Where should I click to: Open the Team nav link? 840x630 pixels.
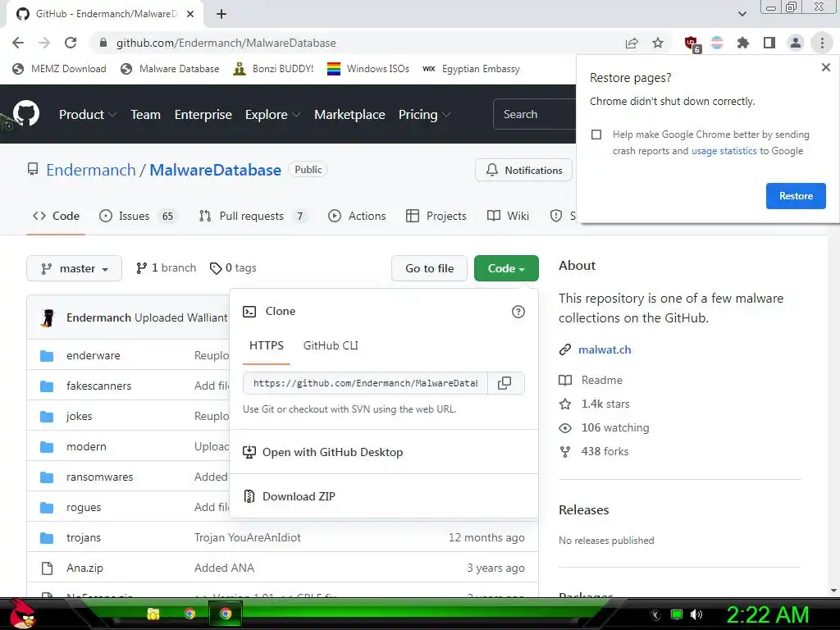146,115
